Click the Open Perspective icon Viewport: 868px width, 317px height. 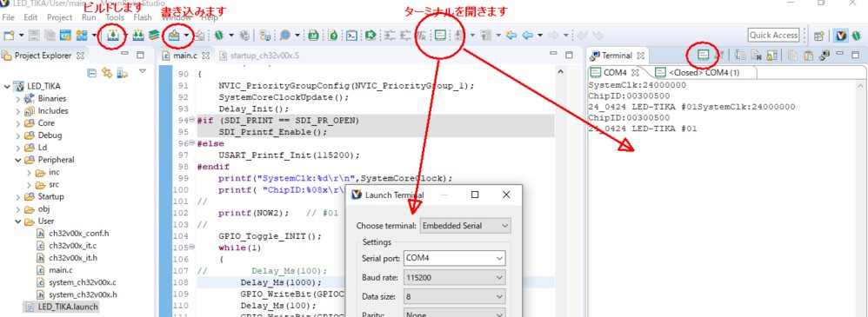[819, 36]
